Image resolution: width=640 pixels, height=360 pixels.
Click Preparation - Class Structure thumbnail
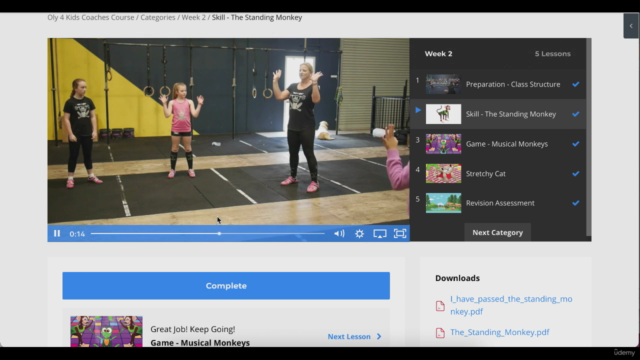pos(443,84)
